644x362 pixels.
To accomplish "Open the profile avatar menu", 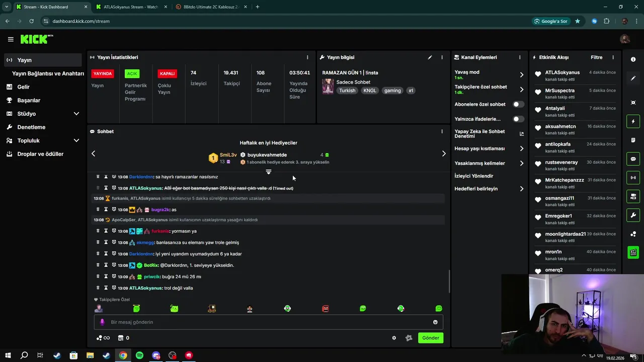I will [x=625, y=39].
